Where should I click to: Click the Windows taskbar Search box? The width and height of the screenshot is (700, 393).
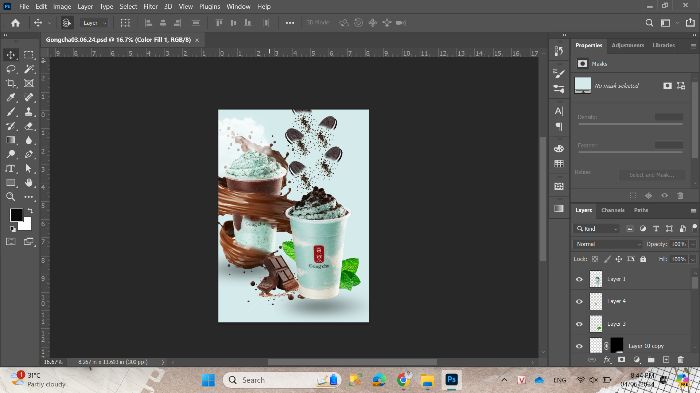(x=282, y=380)
